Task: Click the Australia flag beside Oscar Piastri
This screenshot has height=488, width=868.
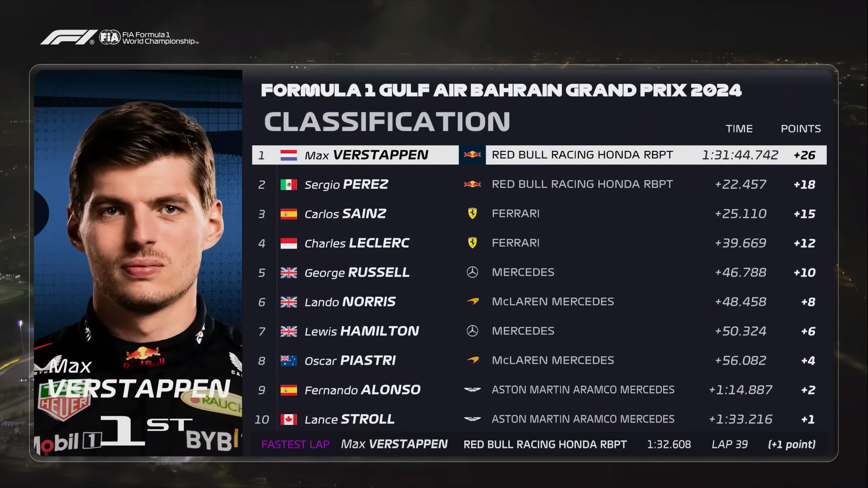Action: [x=288, y=361]
